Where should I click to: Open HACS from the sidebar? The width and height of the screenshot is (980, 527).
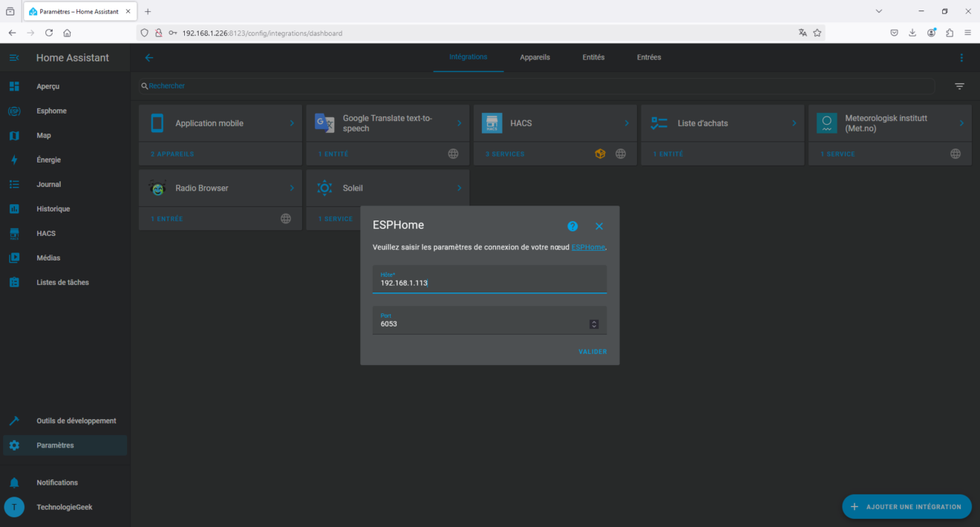click(x=15, y=233)
